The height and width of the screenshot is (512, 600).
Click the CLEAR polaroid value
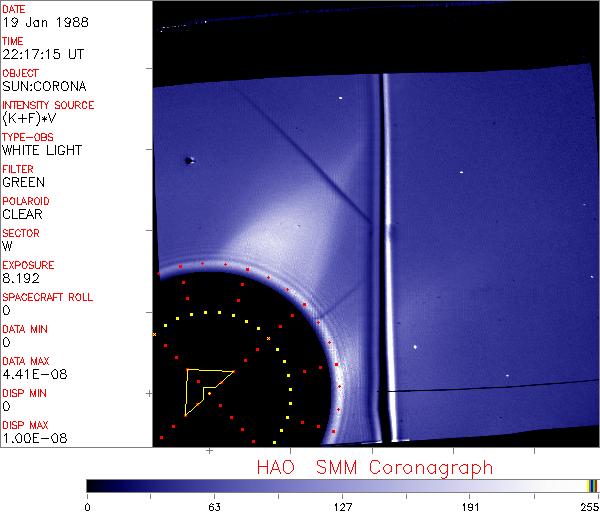[23, 214]
